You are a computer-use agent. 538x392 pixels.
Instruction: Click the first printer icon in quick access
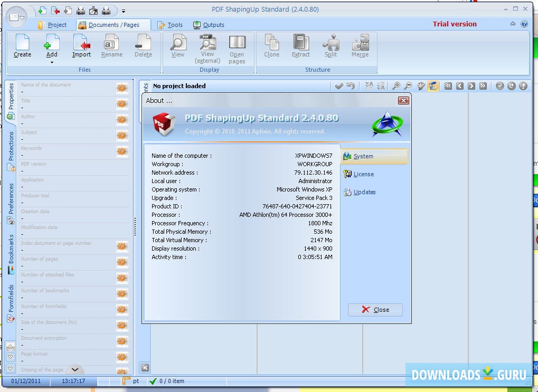point(81,11)
